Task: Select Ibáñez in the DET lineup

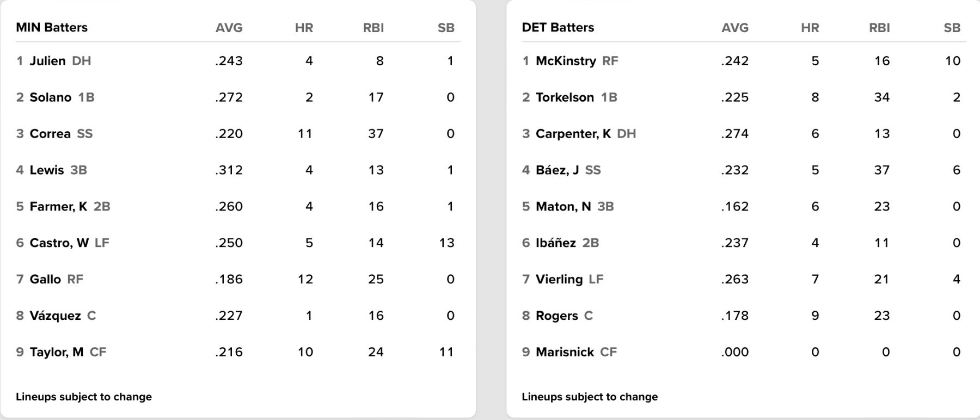Action: click(x=555, y=243)
